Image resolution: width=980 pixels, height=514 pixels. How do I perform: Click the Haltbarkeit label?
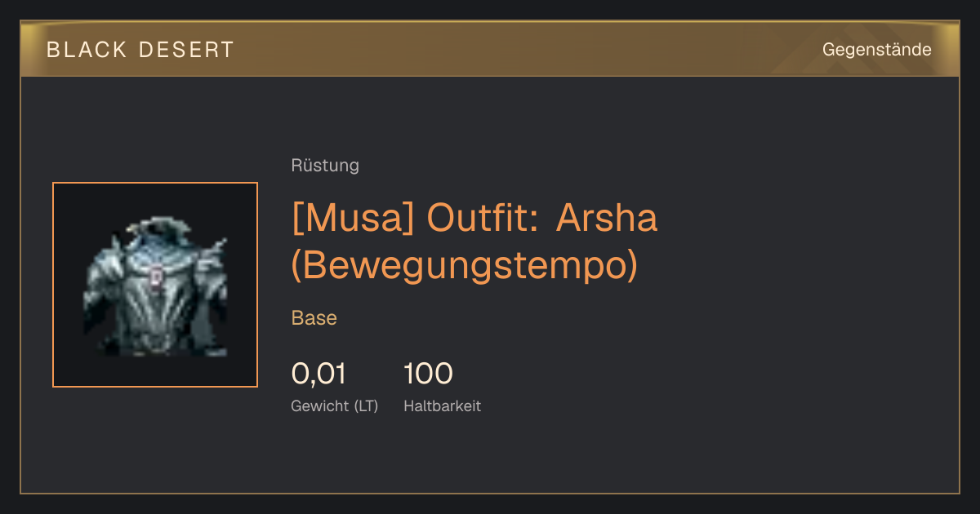442,405
